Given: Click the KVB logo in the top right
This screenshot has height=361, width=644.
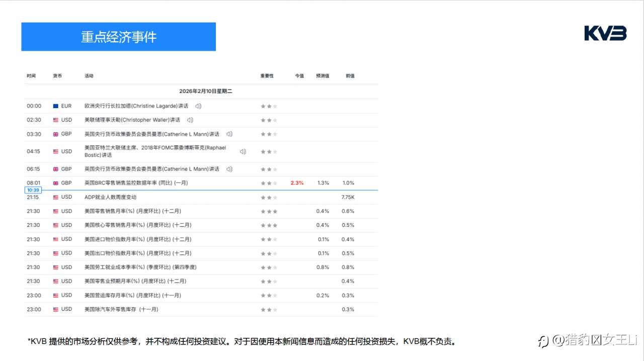Looking at the screenshot, I should pyautogui.click(x=605, y=33).
